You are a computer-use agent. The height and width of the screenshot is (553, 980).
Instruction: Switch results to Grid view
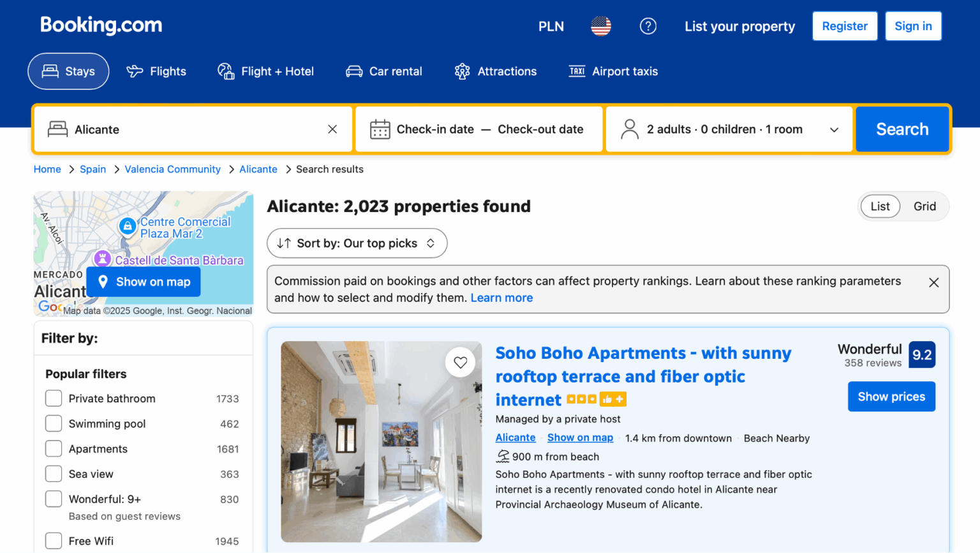pos(924,206)
